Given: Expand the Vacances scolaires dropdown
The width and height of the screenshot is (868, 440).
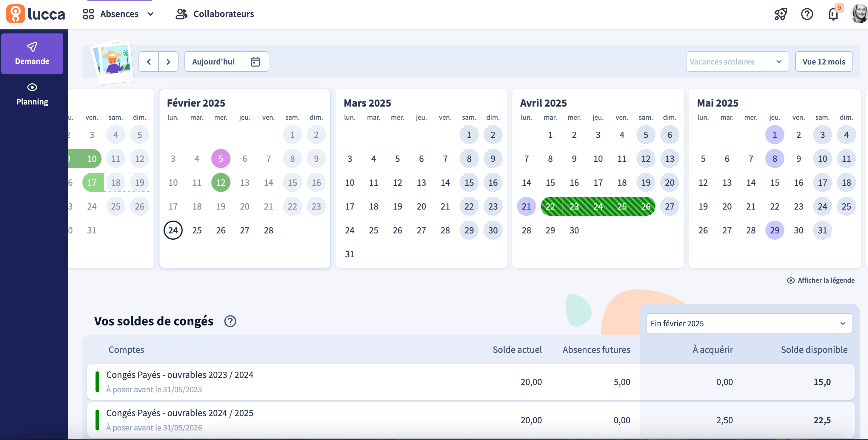Looking at the screenshot, I should point(737,62).
